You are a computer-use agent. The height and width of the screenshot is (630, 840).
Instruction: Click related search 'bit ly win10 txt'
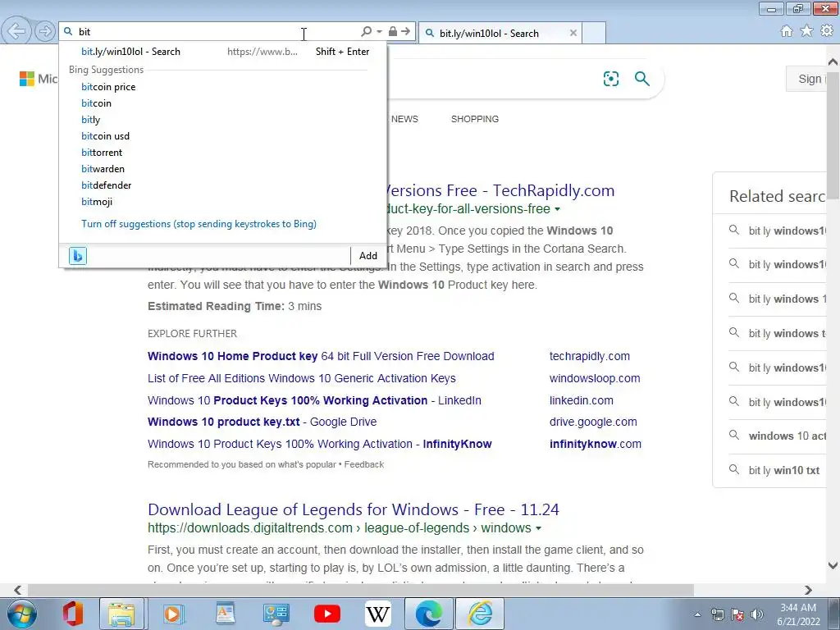point(783,470)
